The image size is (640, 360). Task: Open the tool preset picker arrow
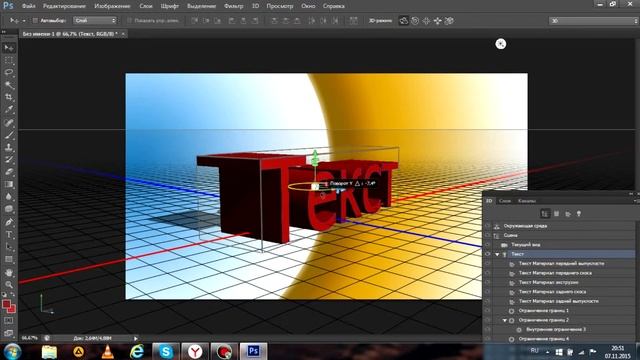coord(24,20)
